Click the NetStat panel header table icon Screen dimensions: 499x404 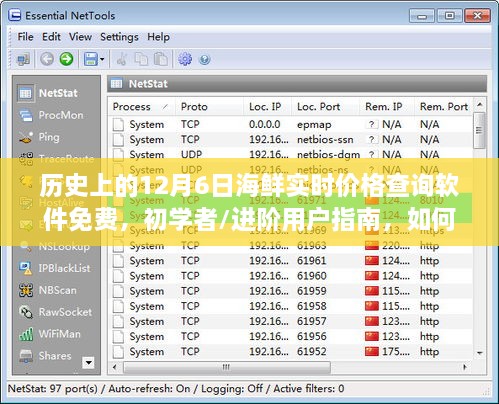coord(116,84)
